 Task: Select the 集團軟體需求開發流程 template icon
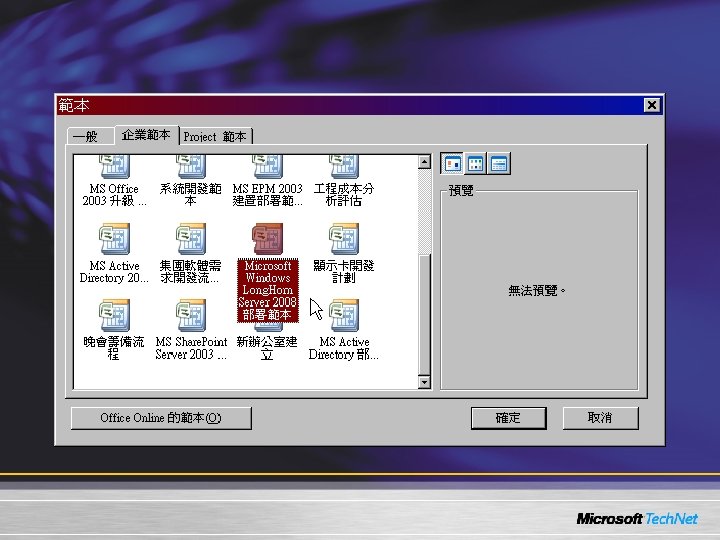191,239
